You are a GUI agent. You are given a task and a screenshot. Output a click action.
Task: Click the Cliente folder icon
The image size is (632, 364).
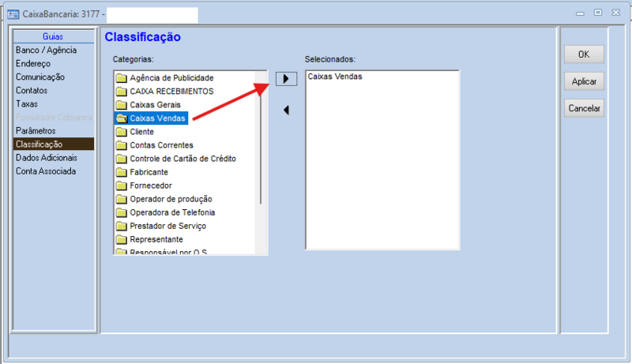click(x=122, y=132)
